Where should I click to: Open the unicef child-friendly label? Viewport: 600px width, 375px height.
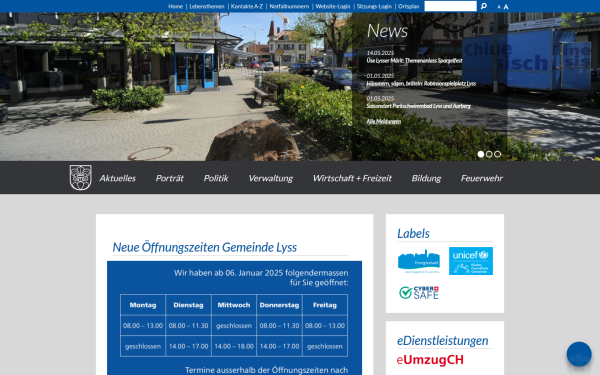(471, 261)
